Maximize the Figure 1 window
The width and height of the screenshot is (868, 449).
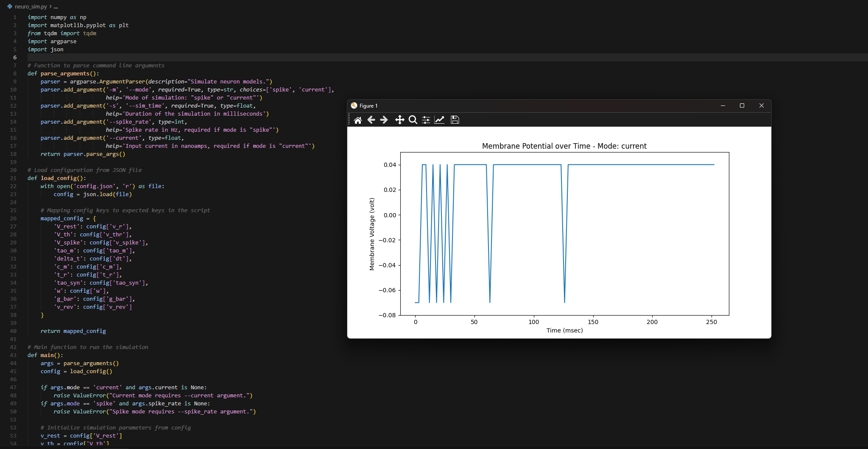click(x=742, y=105)
